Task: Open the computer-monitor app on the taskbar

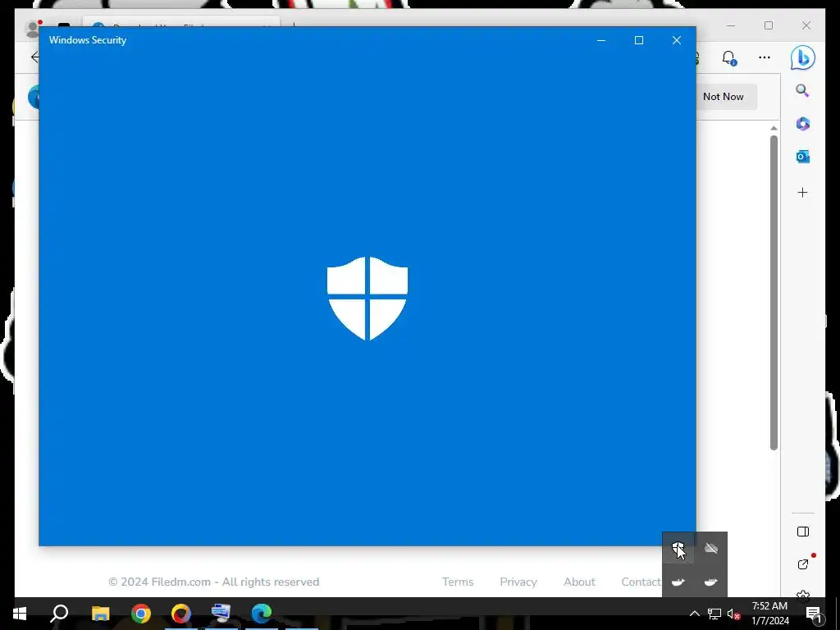Action: coord(221,613)
